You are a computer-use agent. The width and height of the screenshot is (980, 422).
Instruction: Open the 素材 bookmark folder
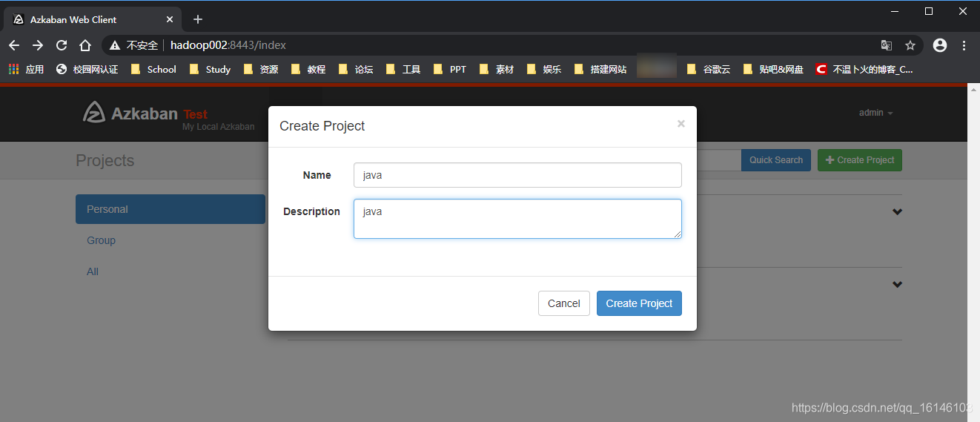[x=497, y=69]
